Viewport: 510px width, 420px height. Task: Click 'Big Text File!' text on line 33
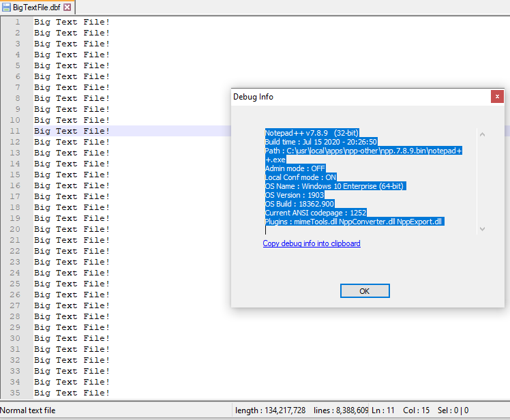click(x=72, y=371)
